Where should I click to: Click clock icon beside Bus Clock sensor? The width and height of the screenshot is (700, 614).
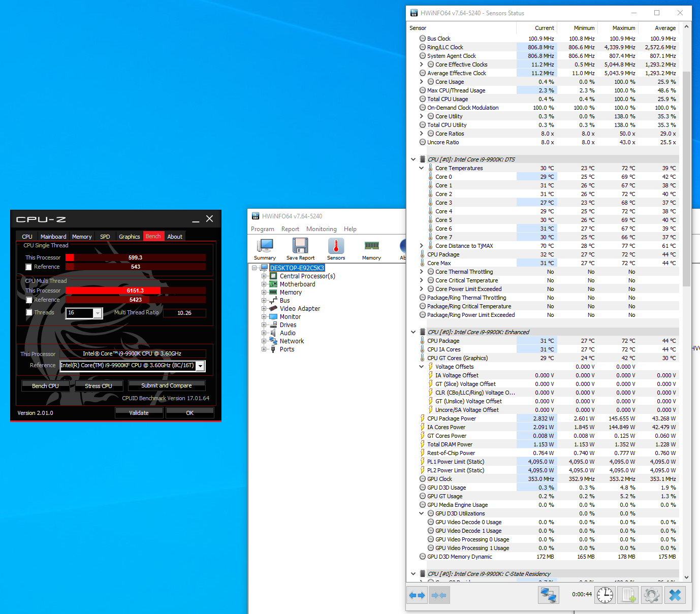(423, 39)
